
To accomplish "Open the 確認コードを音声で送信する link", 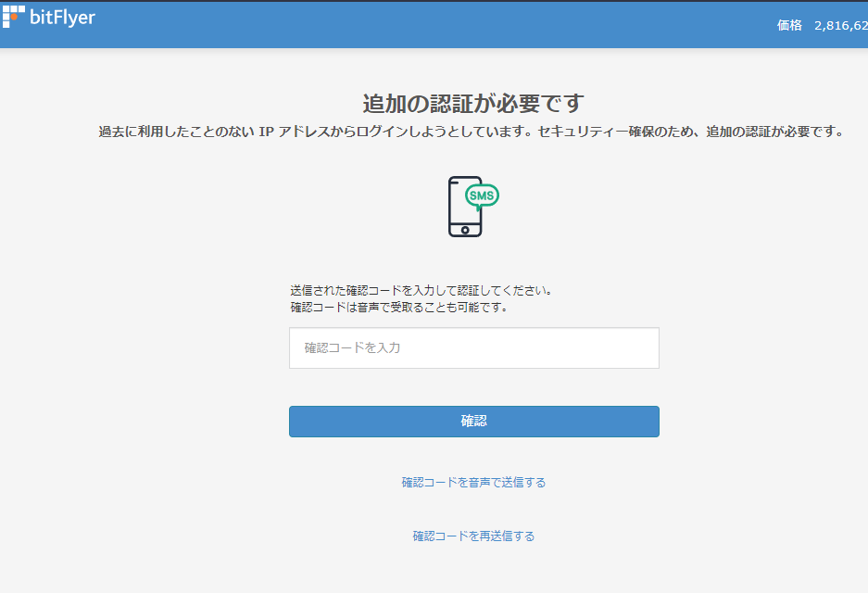I will coord(473,483).
